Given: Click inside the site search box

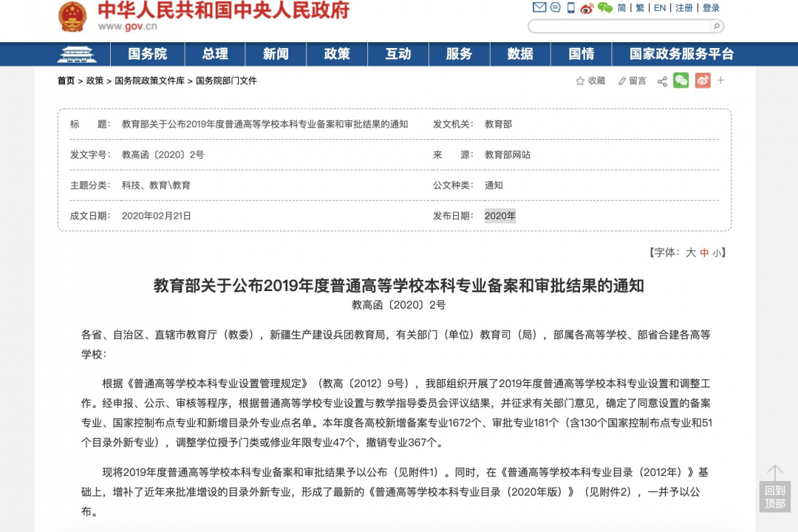Looking at the screenshot, I should (x=619, y=26).
